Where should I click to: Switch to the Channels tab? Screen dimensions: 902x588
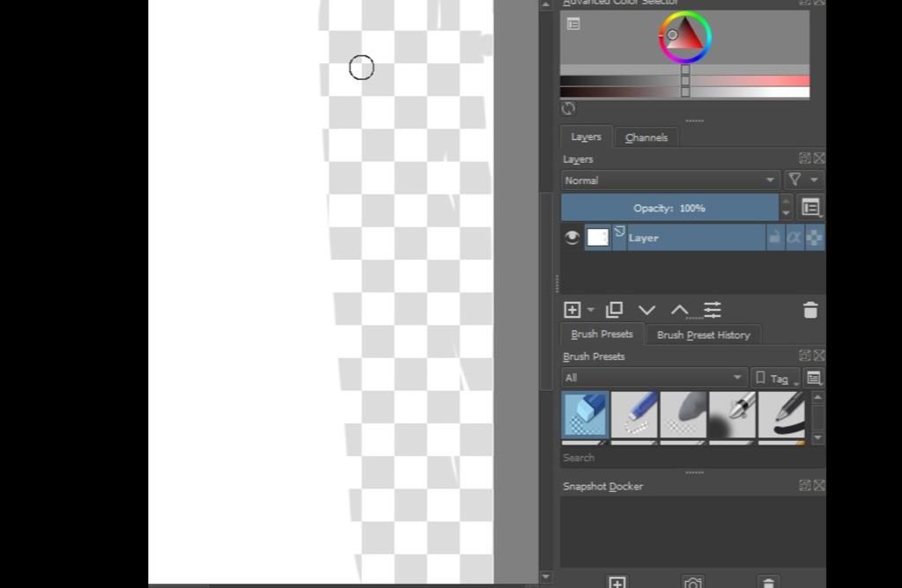[x=646, y=137]
